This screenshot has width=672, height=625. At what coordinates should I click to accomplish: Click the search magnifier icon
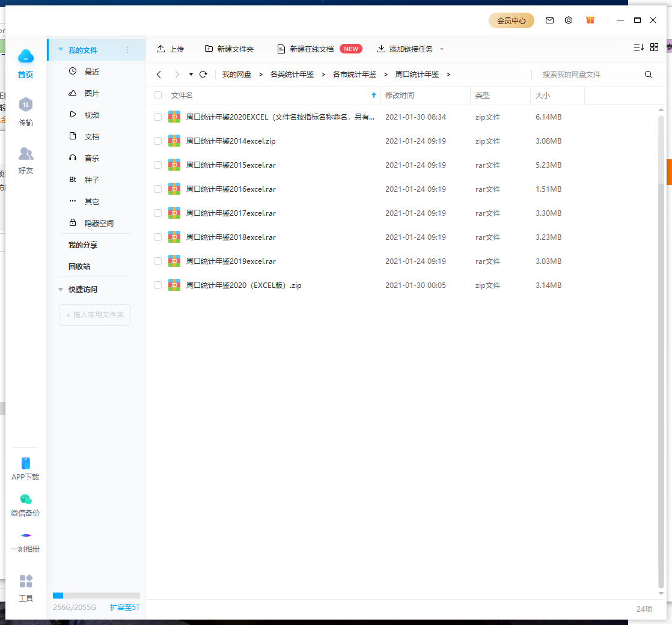pyautogui.click(x=649, y=75)
